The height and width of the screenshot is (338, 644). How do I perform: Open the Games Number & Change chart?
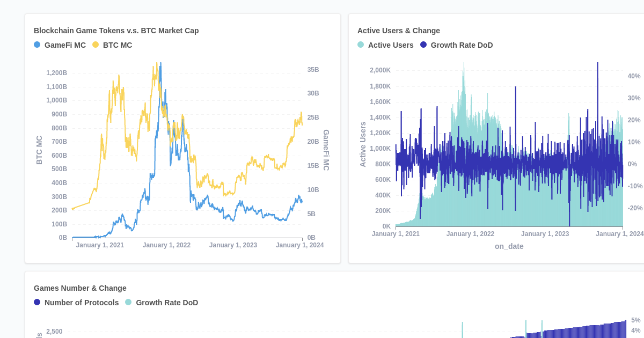(79, 288)
